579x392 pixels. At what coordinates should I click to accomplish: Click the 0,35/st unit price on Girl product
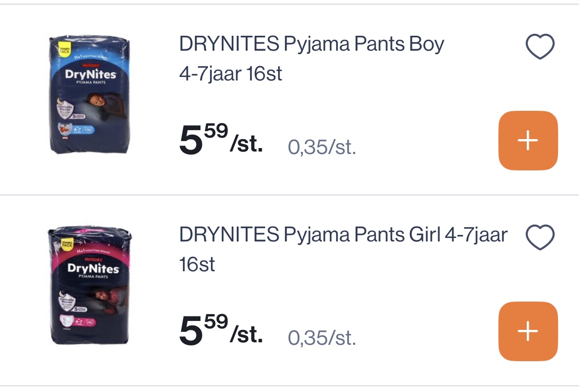[x=322, y=337]
